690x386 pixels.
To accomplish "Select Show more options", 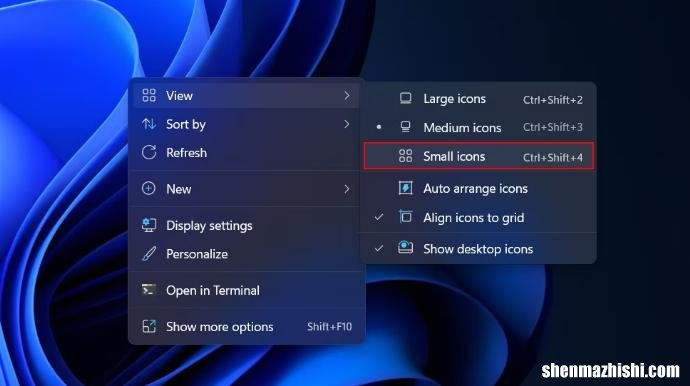I will click(x=246, y=327).
